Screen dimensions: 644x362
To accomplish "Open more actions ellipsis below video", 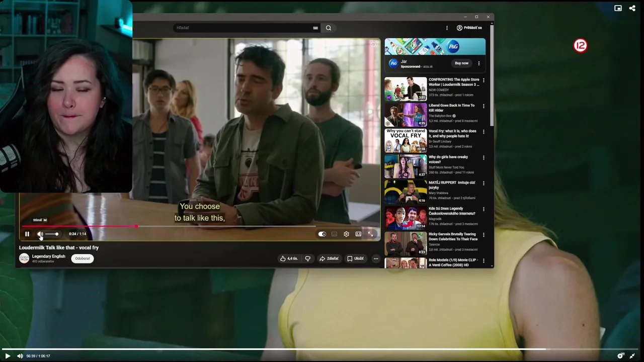I will pyautogui.click(x=376, y=258).
